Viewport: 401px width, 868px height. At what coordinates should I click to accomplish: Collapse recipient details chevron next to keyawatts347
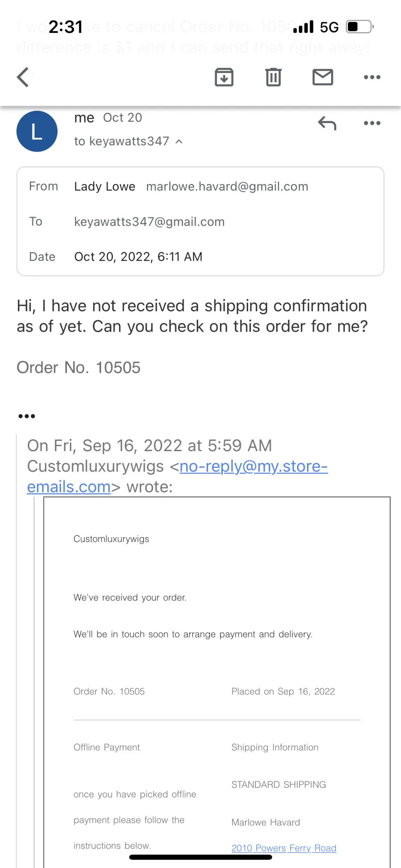point(179,142)
